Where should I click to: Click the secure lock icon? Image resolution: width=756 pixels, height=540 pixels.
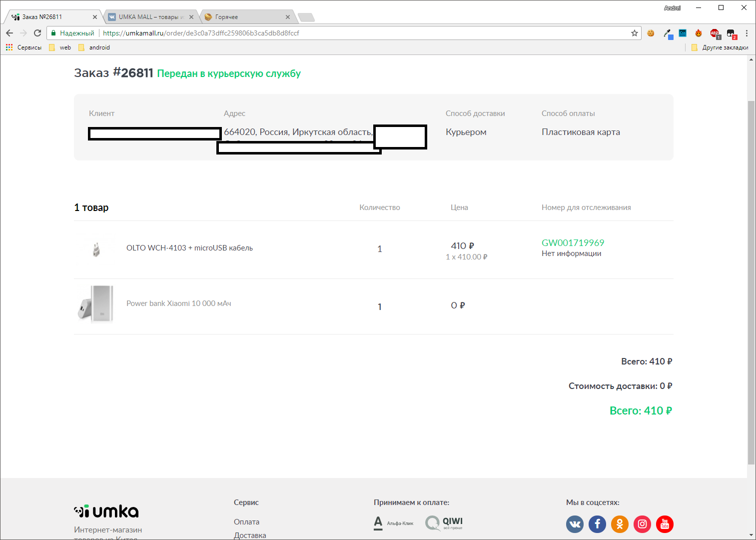click(x=53, y=33)
